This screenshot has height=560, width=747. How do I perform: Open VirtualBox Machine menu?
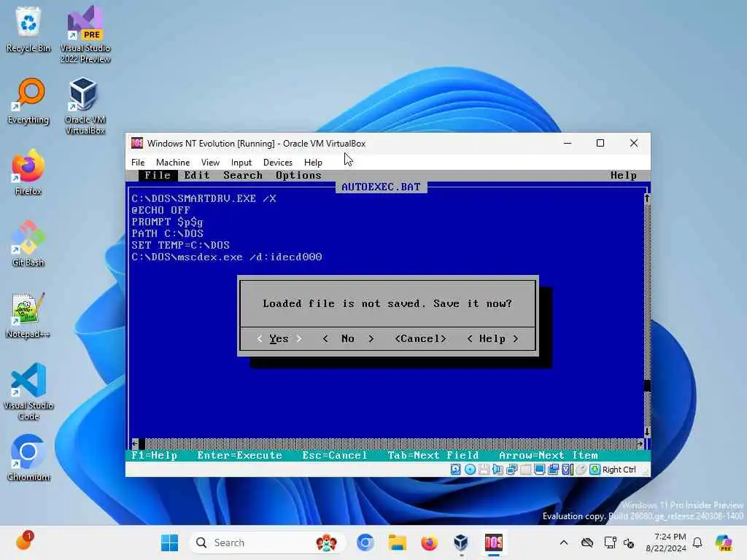pos(173,163)
